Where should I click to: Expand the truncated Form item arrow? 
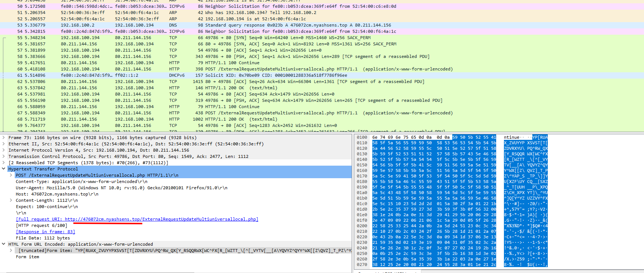[x=11, y=250]
